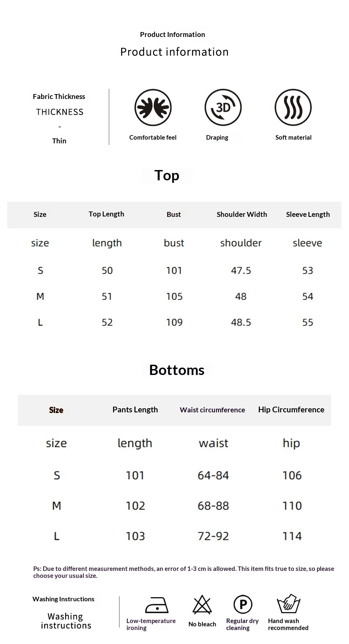Click the Soft material wavy lines icon

[293, 108]
